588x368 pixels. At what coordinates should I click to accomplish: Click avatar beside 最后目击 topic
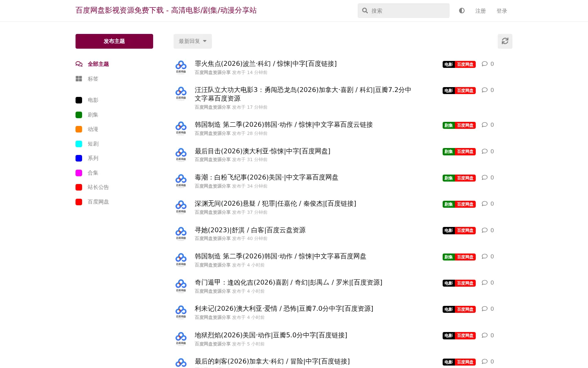coord(181,155)
